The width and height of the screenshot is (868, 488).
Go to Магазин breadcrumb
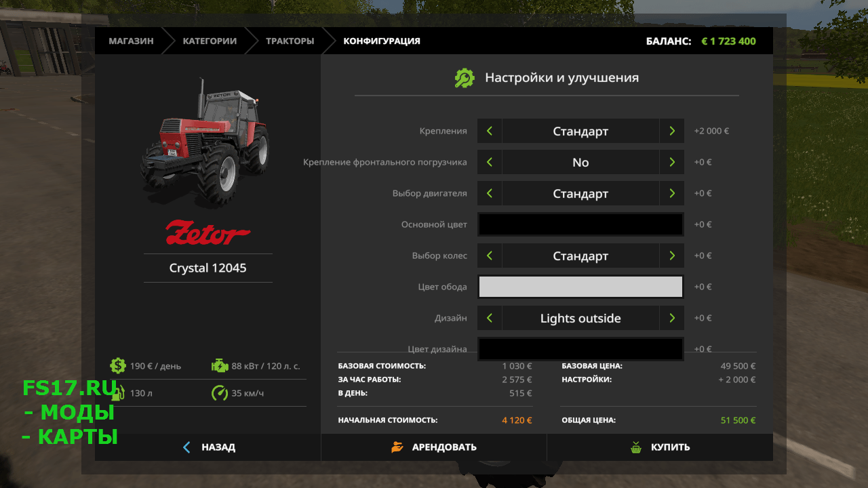(131, 41)
